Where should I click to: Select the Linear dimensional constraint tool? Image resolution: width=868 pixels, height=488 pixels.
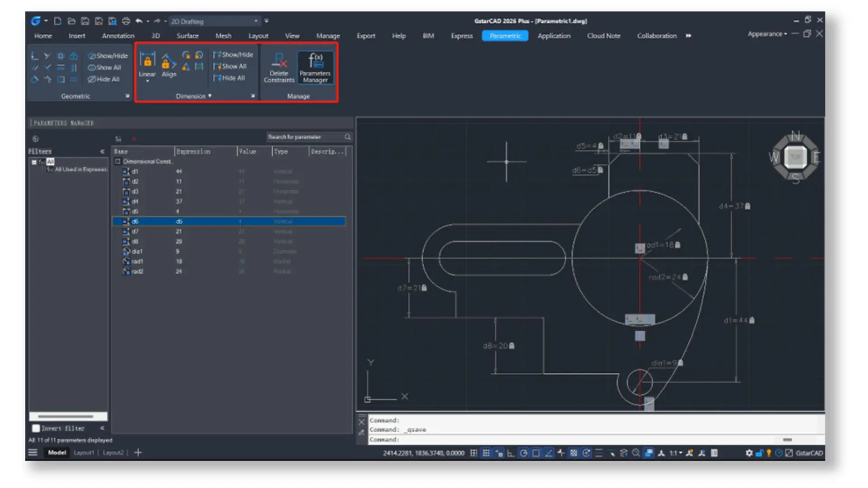coord(147,64)
